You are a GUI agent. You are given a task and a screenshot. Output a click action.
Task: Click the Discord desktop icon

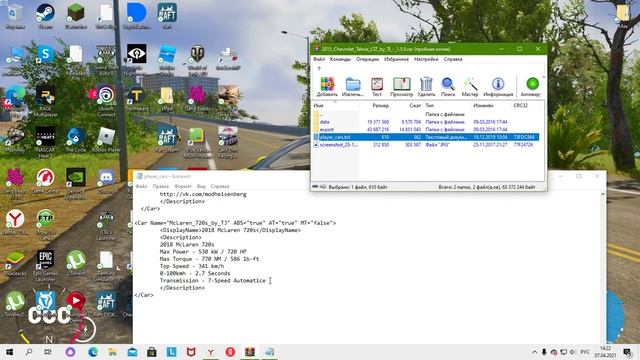coord(107,180)
